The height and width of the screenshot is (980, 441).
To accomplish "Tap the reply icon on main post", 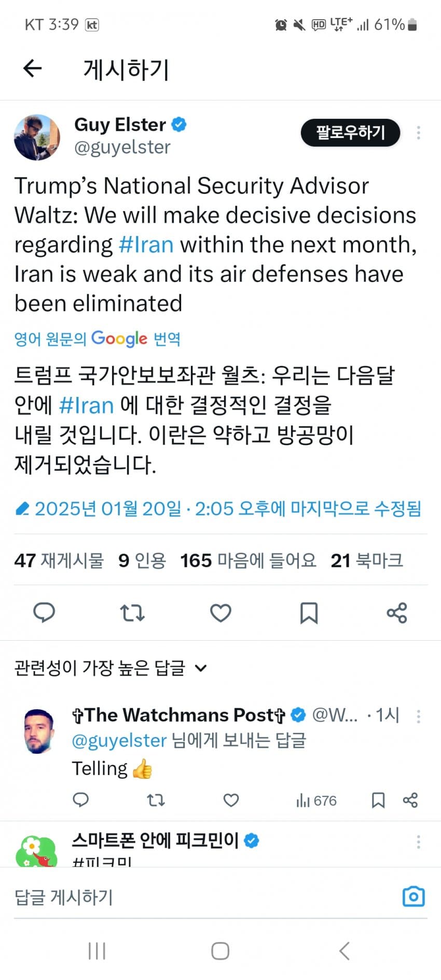I will (x=44, y=613).
